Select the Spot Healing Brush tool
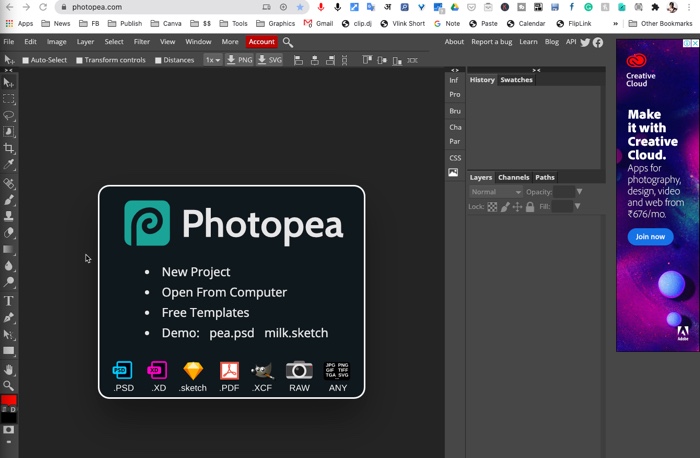 (x=8, y=183)
